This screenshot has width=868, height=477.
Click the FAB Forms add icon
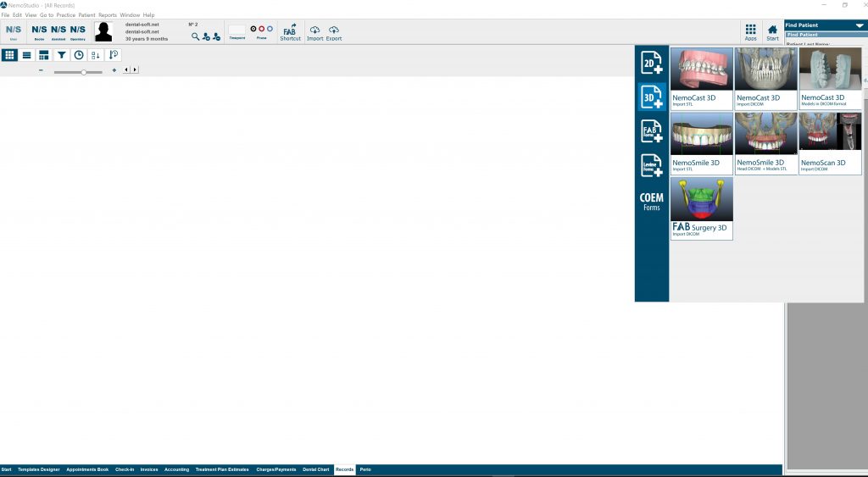tap(651, 131)
